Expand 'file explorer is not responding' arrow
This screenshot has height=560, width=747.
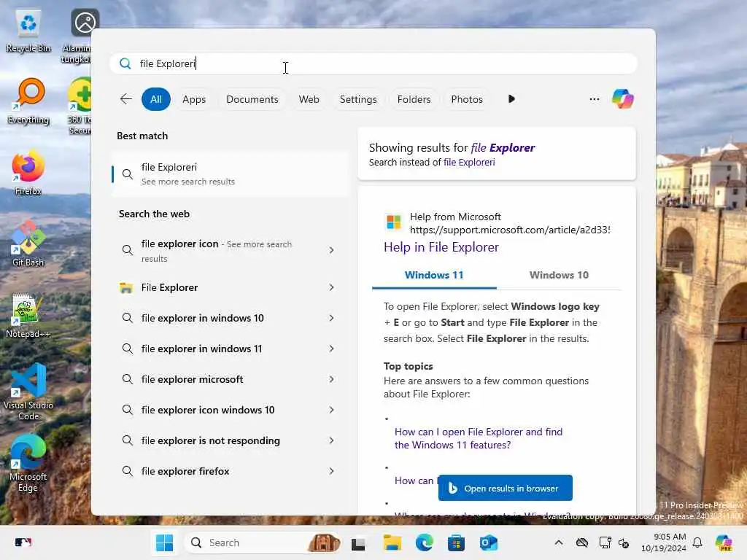pyautogui.click(x=332, y=440)
